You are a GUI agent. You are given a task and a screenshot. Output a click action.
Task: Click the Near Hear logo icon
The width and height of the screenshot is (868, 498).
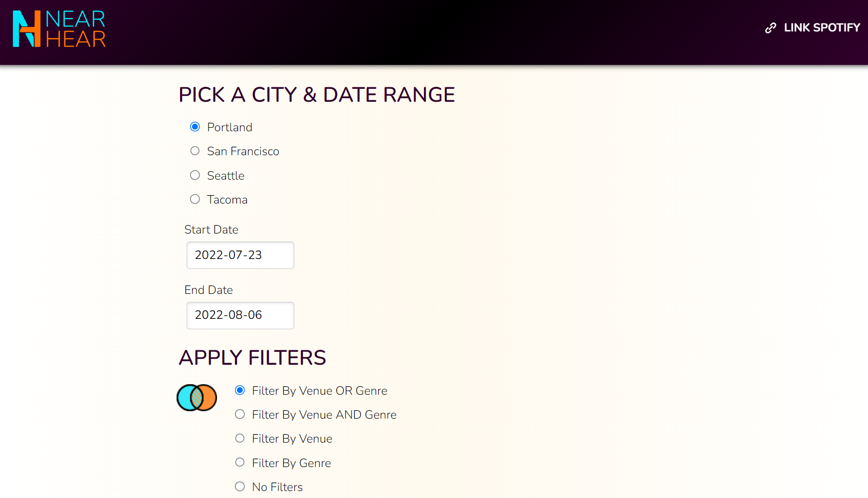tap(26, 29)
